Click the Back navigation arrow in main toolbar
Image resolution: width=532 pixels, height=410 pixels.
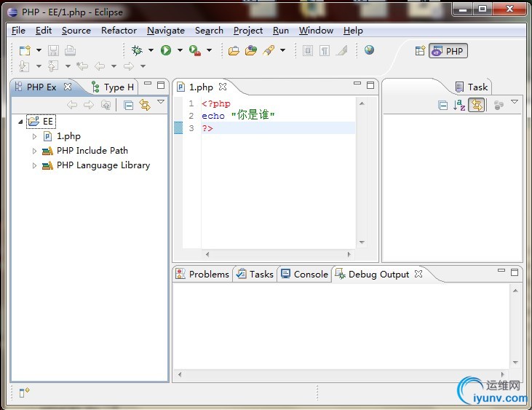click(x=100, y=66)
